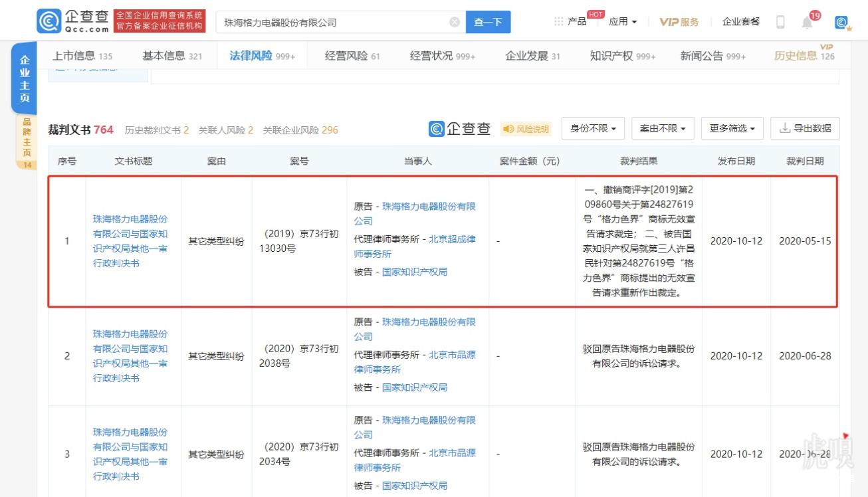868x497 pixels.
Task: Open the mobile app phone icon
Action: 780,22
